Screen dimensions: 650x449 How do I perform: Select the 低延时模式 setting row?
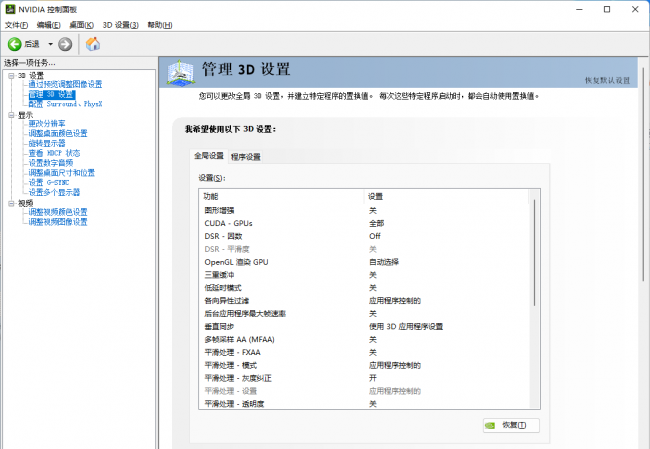coord(364,288)
